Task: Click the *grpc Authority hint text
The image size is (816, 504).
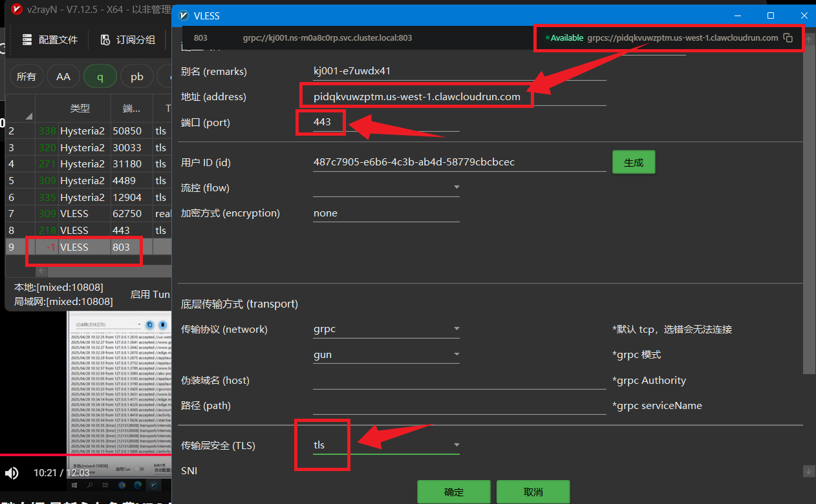Action: [x=649, y=381]
